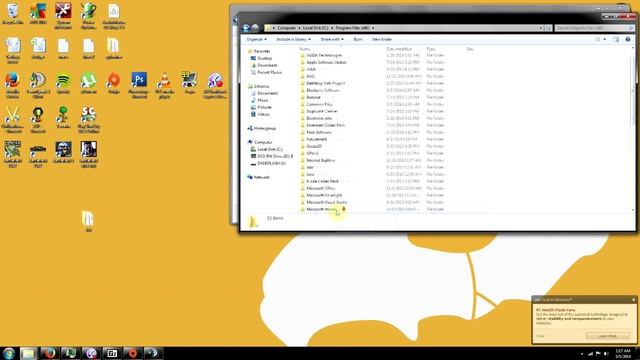Select the lone folder icon on desktop
Image resolution: width=640 pixels, height=360 pixels.
88,221
